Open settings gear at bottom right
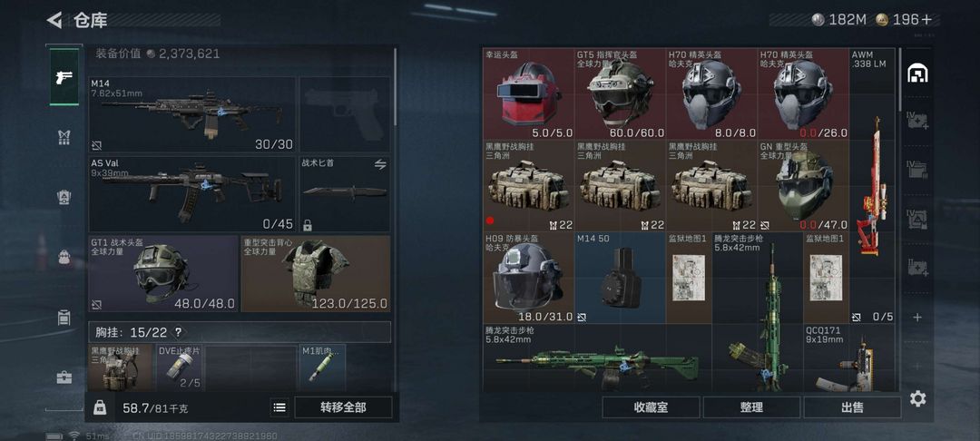The width and height of the screenshot is (980, 441). click(x=917, y=398)
